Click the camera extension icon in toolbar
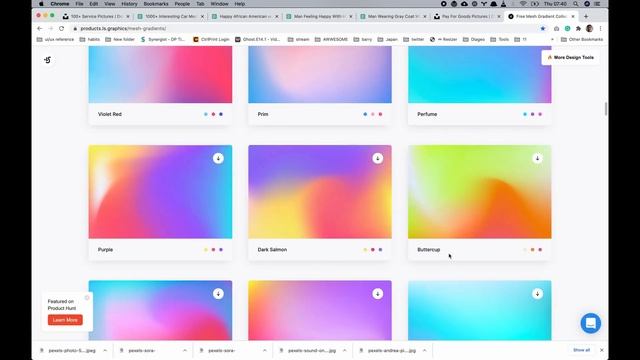 click(556, 29)
